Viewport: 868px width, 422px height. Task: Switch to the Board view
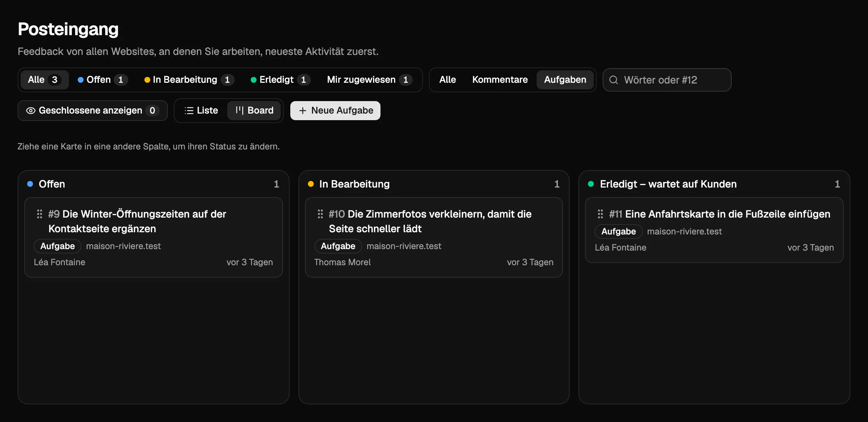[254, 111]
